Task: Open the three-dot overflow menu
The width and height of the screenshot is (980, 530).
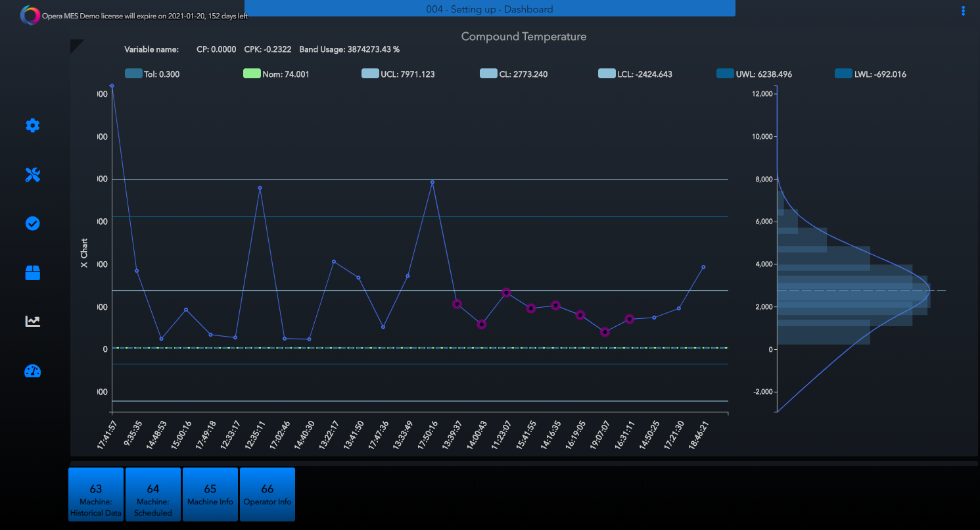Action: [x=963, y=11]
